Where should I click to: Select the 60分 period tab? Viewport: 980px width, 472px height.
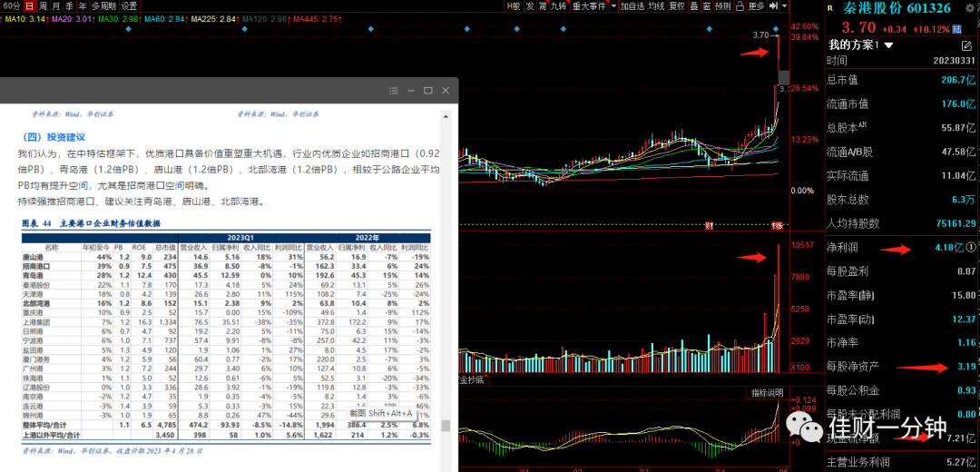coord(11,6)
